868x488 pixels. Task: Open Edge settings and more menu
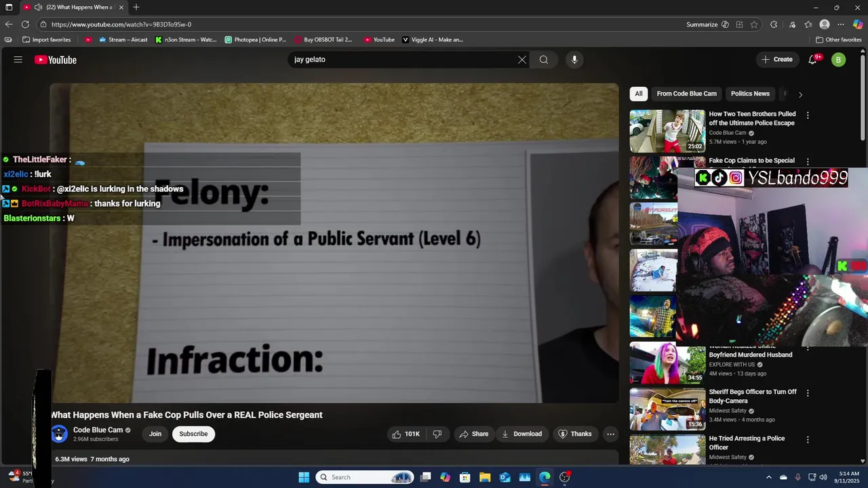pyautogui.click(x=841, y=24)
